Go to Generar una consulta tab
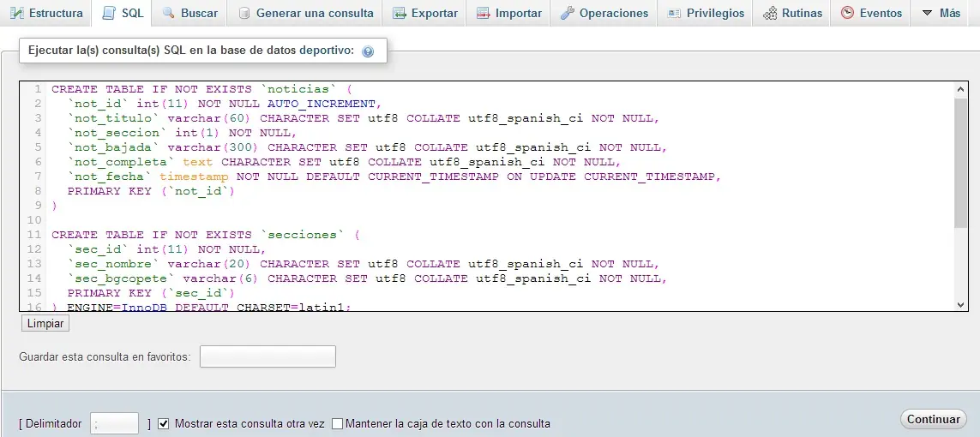Viewport: 980px width, 437px height. point(305,13)
